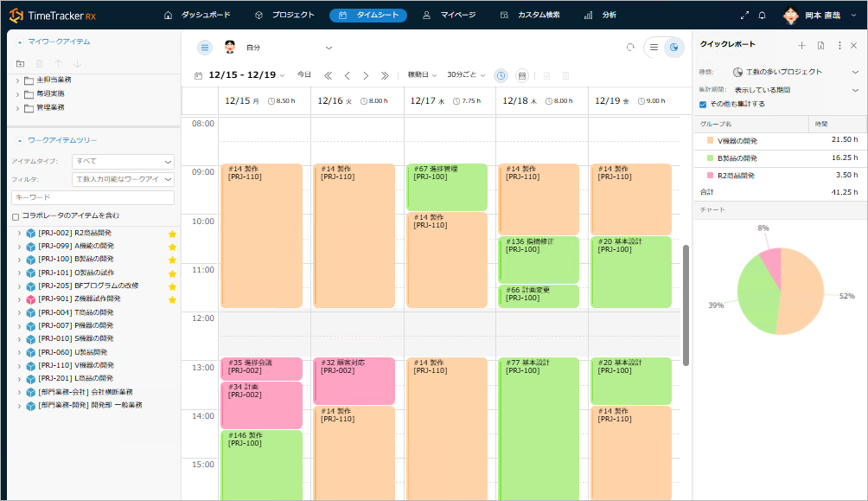
Task: Open the 30分ごと interval dropdown
Action: click(x=466, y=75)
